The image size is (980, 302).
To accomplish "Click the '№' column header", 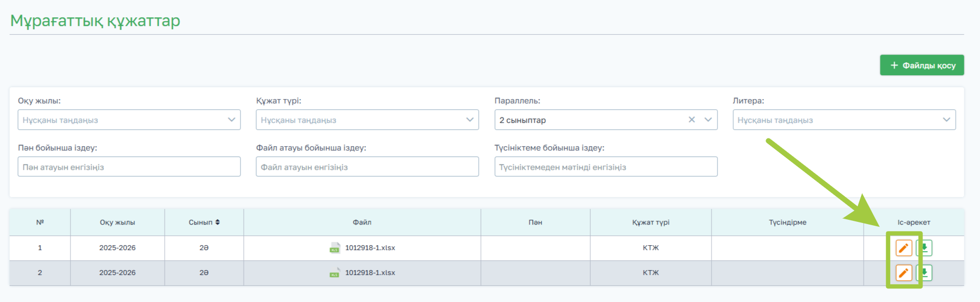I will [40, 222].
